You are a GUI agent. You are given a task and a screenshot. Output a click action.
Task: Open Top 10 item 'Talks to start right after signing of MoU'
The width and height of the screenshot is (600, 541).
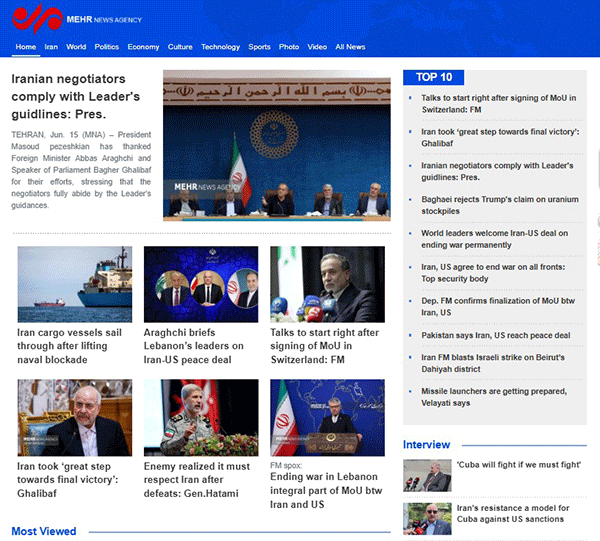pyautogui.click(x=499, y=104)
